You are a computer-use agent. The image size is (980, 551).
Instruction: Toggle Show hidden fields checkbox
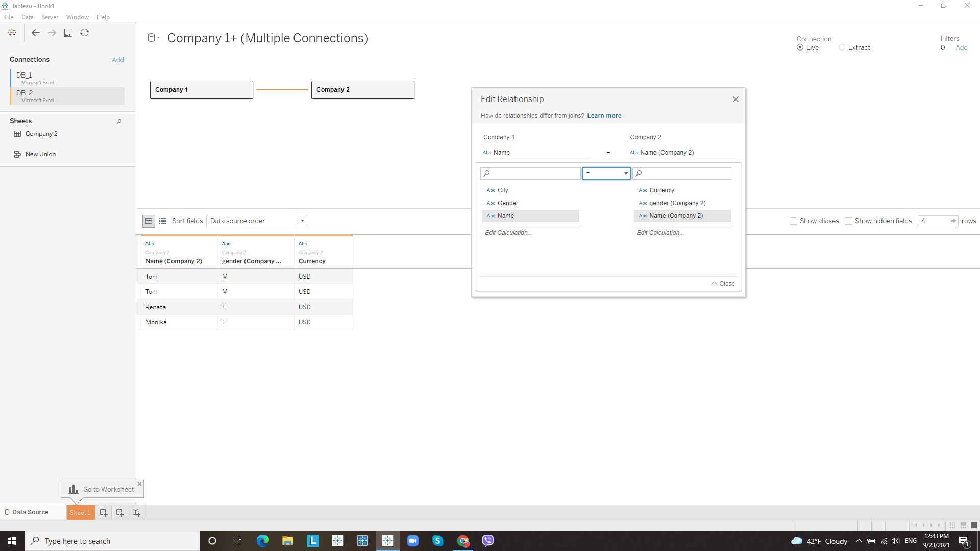pyautogui.click(x=848, y=221)
